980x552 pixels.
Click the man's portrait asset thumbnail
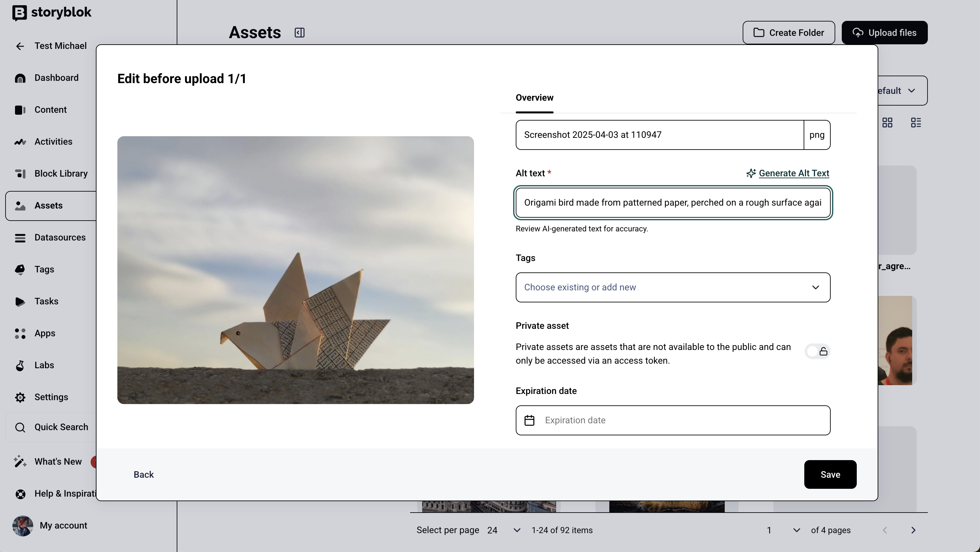[895, 341]
